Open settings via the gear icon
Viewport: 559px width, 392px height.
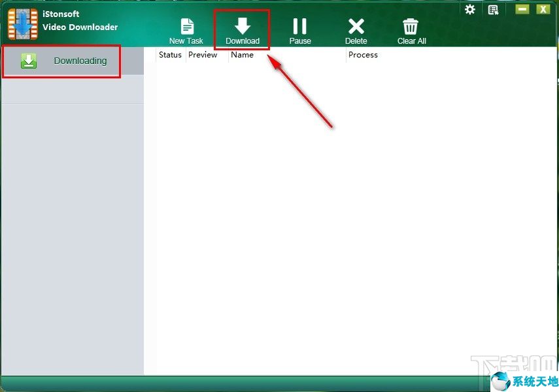(469, 10)
